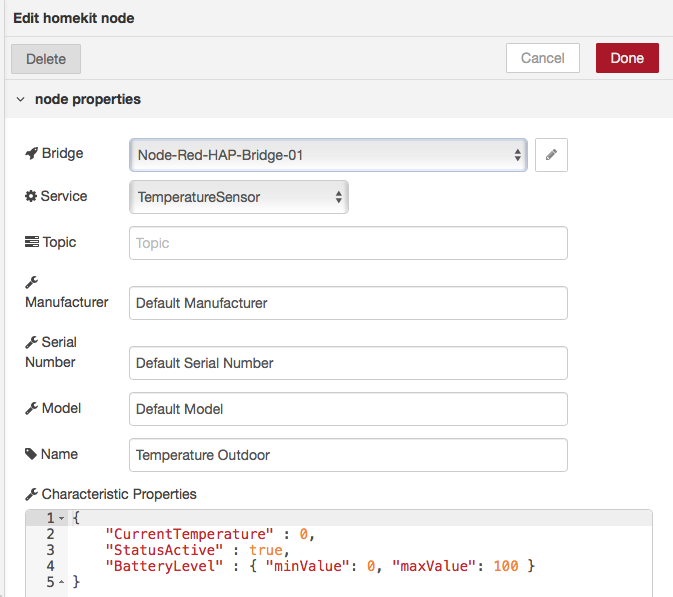This screenshot has width=673, height=597.
Task: Click the 100 maxValue number
Action: click(506, 566)
